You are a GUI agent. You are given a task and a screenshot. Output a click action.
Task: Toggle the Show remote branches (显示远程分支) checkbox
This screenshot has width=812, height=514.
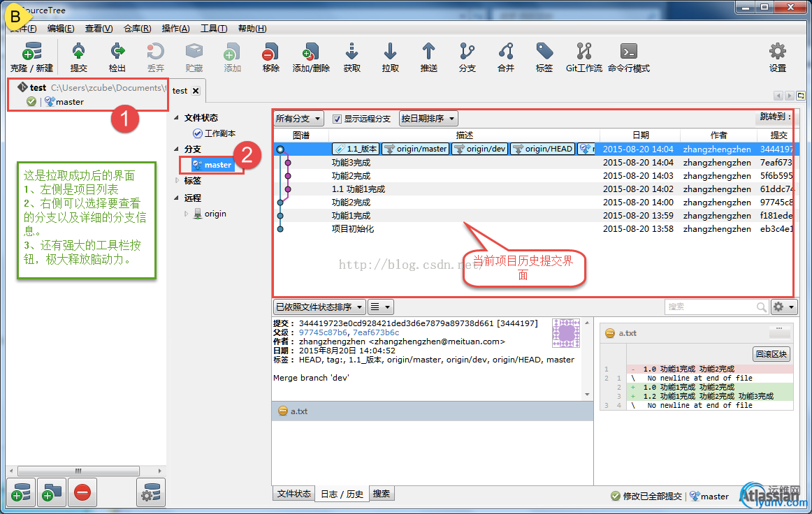click(x=337, y=119)
